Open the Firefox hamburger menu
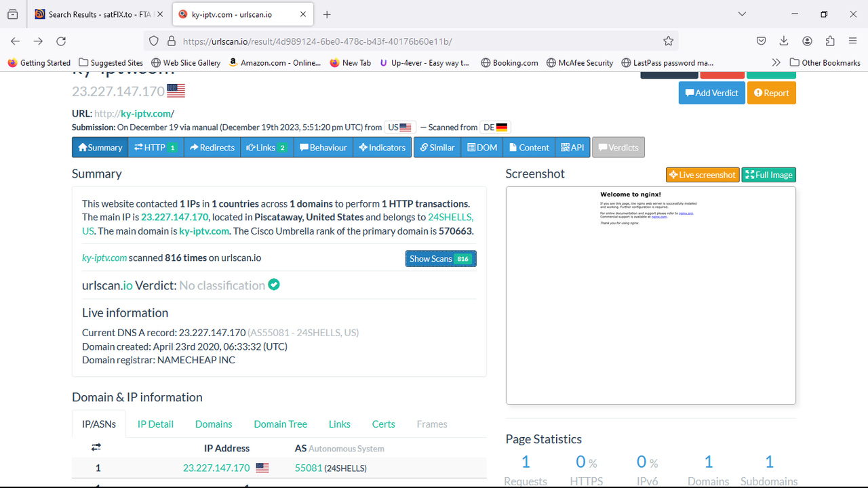This screenshot has width=868, height=488. tap(853, 41)
